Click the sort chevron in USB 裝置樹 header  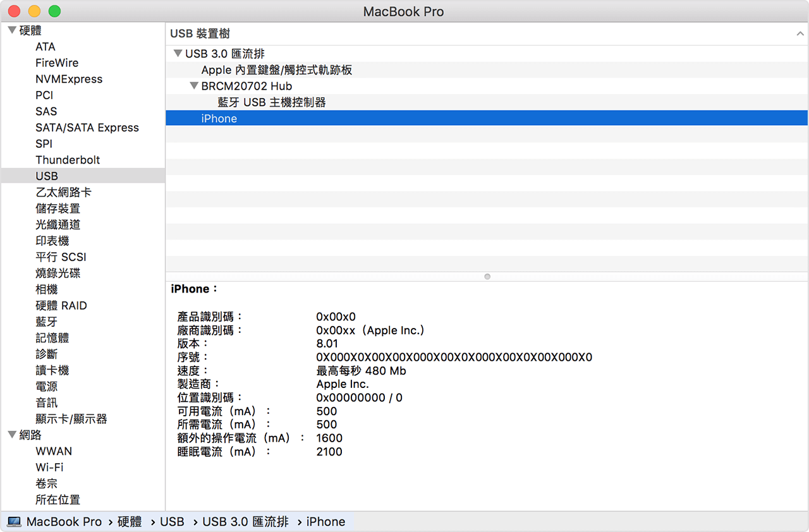pos(800,34)
